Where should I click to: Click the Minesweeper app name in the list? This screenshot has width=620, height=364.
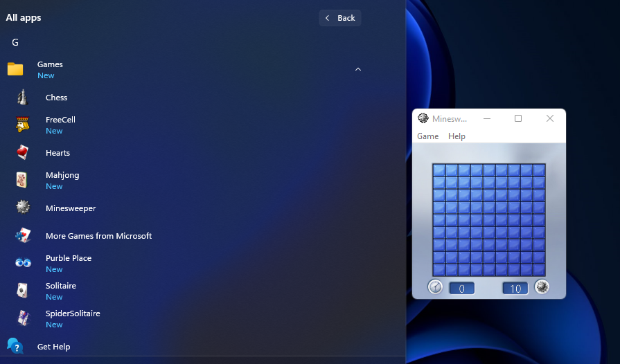tap(71, 208)
